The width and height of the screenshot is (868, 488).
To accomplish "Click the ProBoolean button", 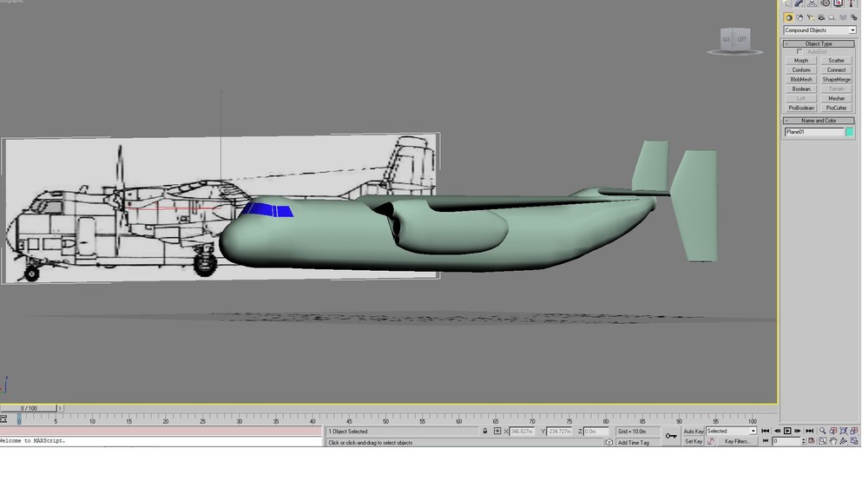I will tap(801, 108).
